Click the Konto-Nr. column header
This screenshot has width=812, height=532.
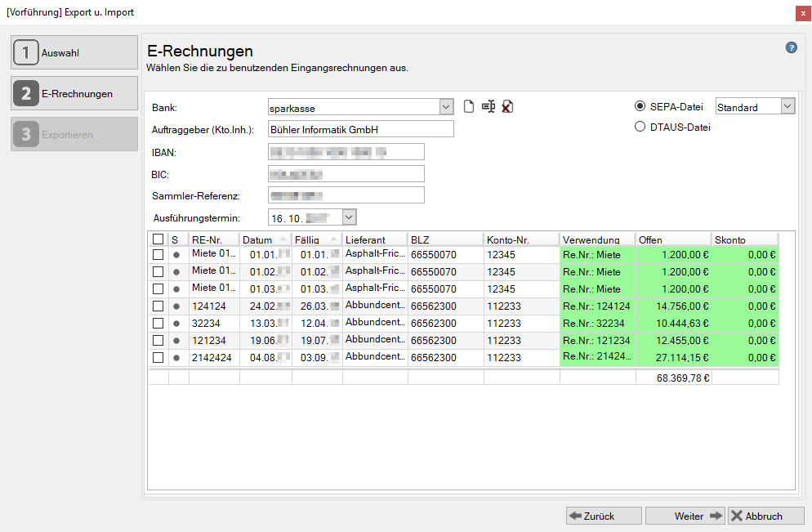521,239
